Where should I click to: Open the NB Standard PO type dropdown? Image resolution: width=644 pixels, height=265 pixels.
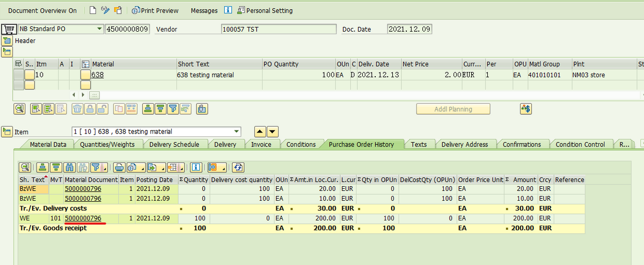click(99, 29)
